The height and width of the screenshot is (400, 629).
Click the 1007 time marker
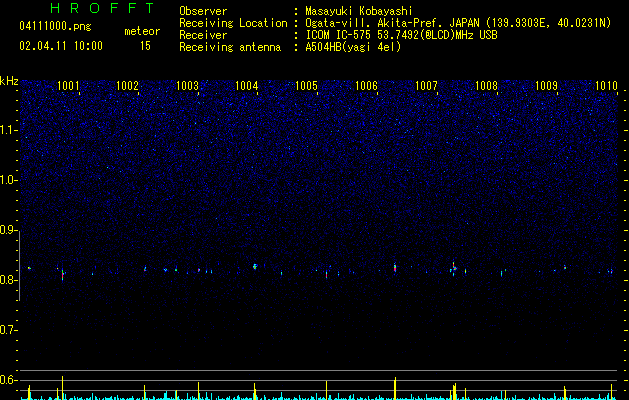click(x=426, y=86)
